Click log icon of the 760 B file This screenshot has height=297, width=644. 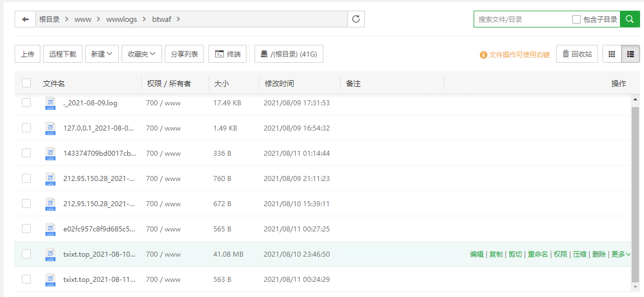50,179
